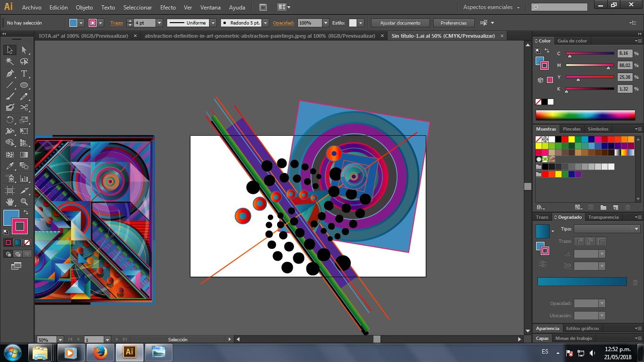644x362 pixels.
Task: Select the Zoom magnifier tool
Action: 24,202
